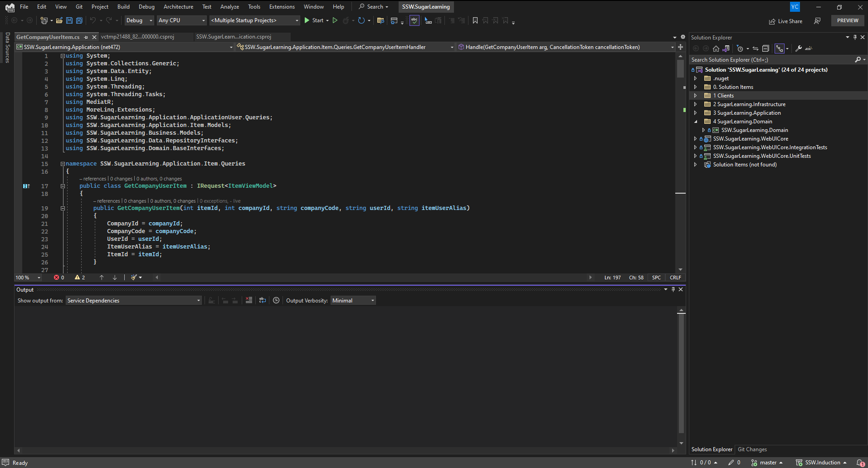This screenshot has height=468, width=868.
Task: Open the Architecture menu
Action: 178,7
